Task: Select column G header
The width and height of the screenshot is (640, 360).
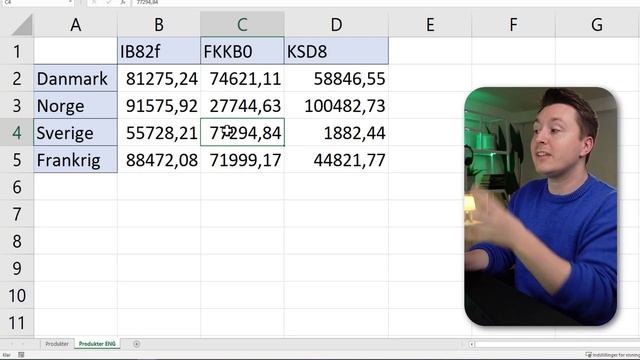Action: [x=597, y=25]
